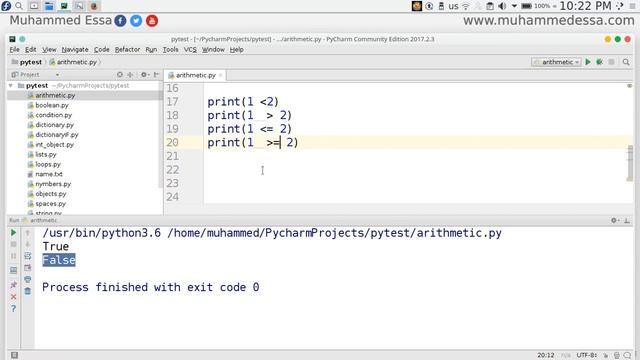Open Help menu
640x360 pixels.
coord(236,49)
